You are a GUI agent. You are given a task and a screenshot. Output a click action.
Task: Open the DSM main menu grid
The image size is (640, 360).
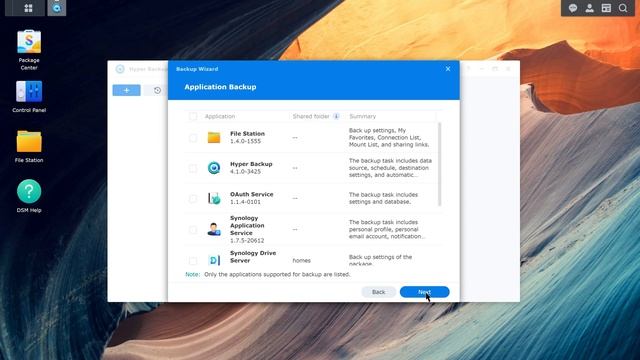coord(28,8)
